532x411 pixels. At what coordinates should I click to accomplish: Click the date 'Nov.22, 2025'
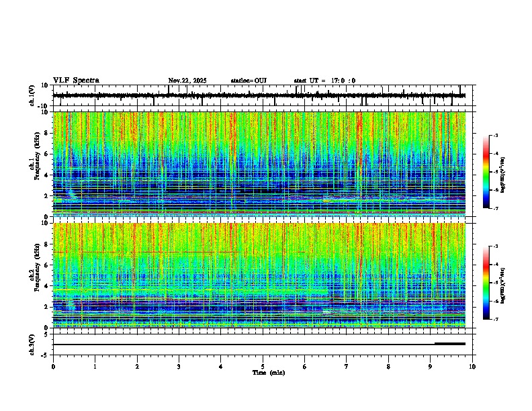(x=187, y=81)
